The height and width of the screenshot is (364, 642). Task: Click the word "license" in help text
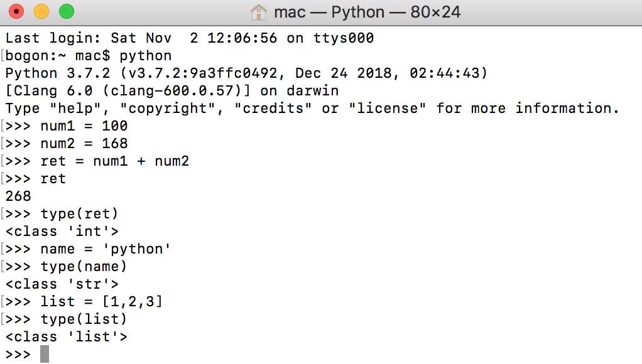pyautogui.click(x=388, y=108)
